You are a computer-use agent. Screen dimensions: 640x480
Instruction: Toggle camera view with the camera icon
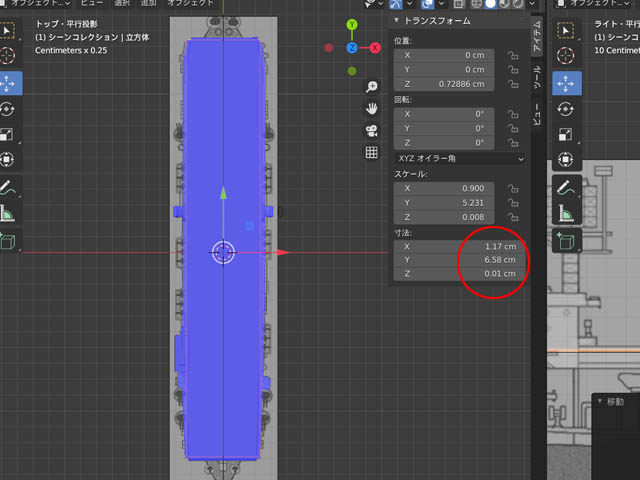click(x=371, y=131)
